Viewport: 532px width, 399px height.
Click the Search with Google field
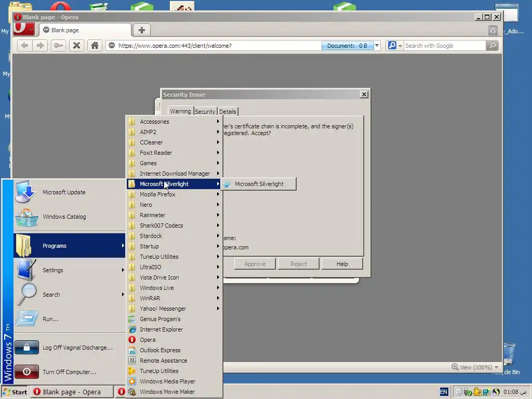[x=445, y=46]
